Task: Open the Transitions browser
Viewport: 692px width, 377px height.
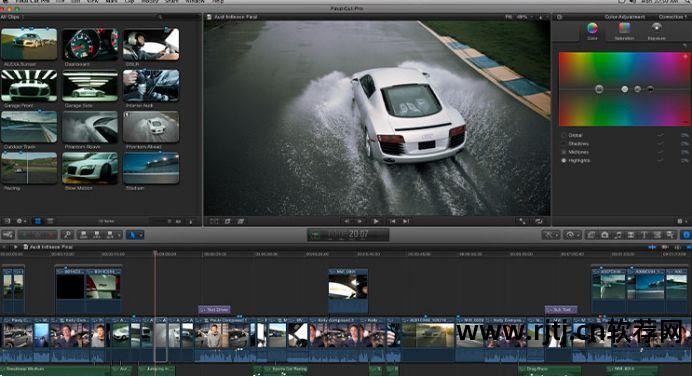Action: coord(631,235)
